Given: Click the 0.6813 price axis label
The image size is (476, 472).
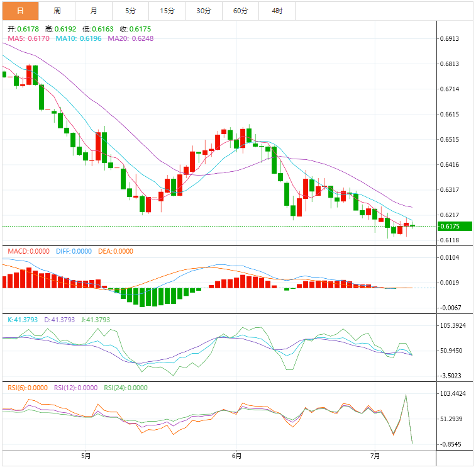Looking at the screenshot, I should [450, 64].
